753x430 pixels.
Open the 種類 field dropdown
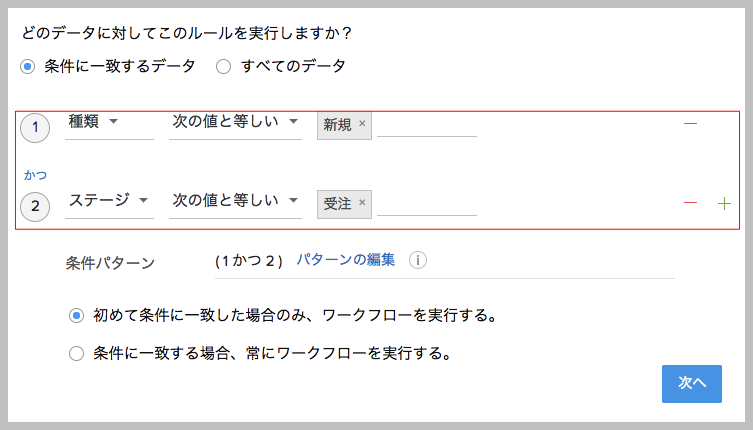tap(108, 121)
